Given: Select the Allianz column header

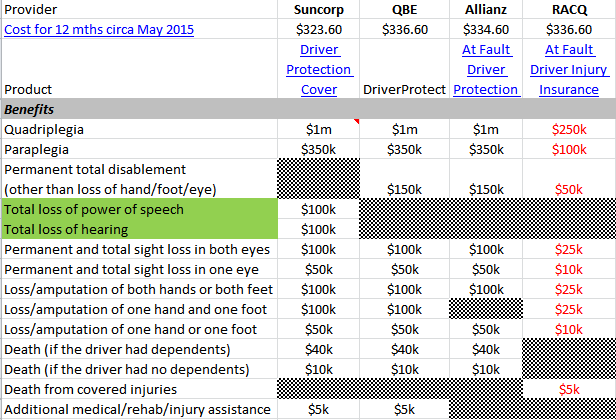Looking at the screenshot, I should [486, 9].
